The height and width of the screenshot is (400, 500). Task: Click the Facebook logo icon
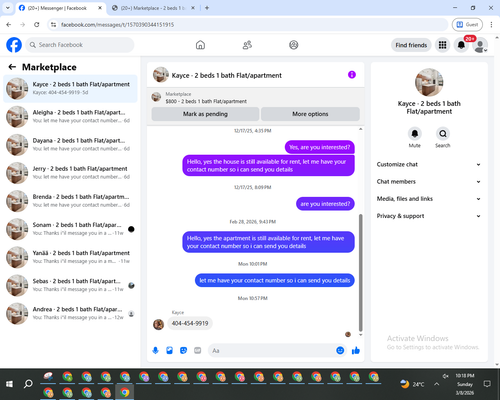coord(14,45)
